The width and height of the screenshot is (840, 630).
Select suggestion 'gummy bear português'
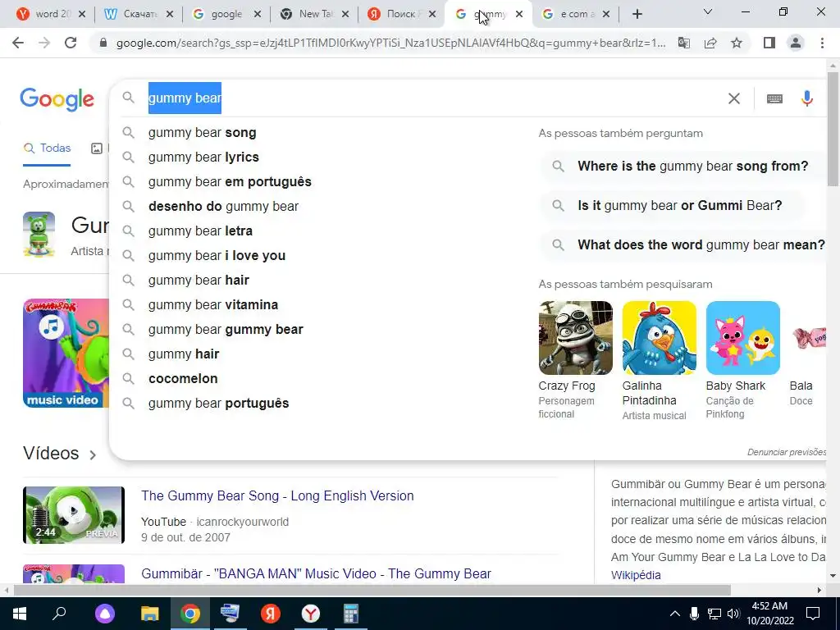point(218,404)
